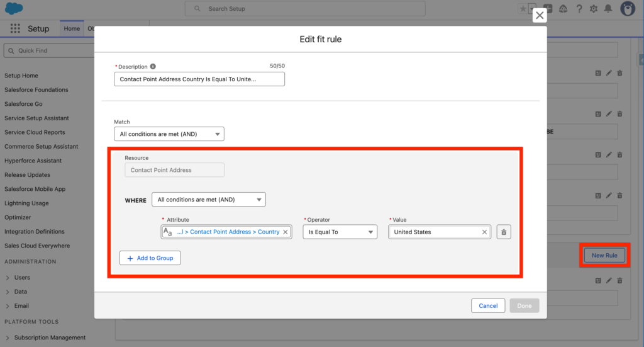Screen dimensions: 644x347
Task: Clear the Attribute field selection
Action: tap(285, 232)
